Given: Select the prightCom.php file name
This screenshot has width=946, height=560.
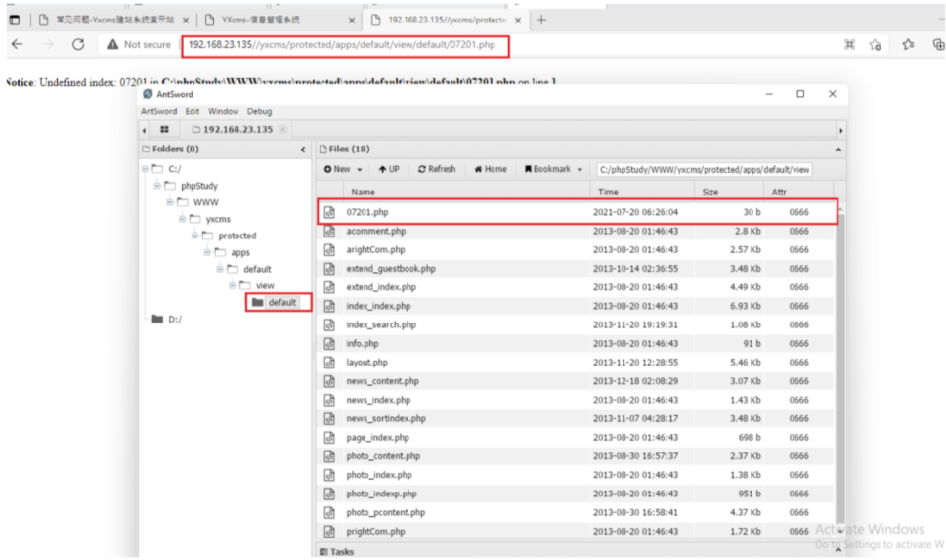Looking at the screenshot, I should [375, 531].
